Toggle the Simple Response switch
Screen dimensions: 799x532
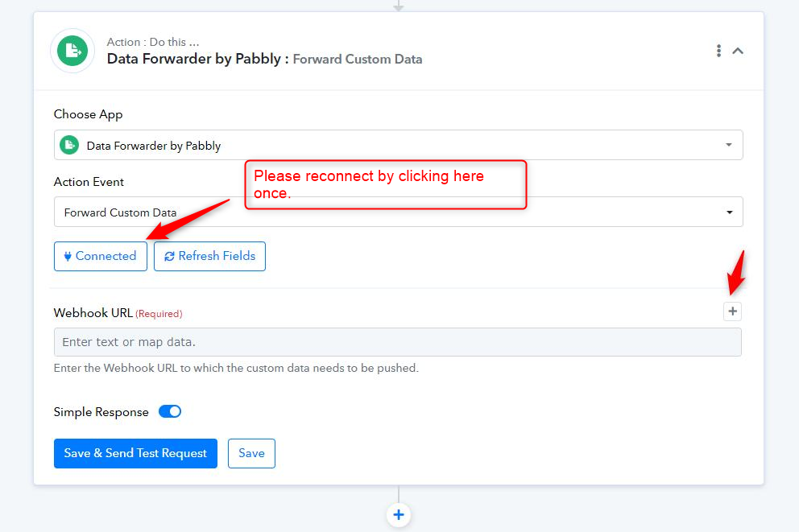[x=170, y=411]
